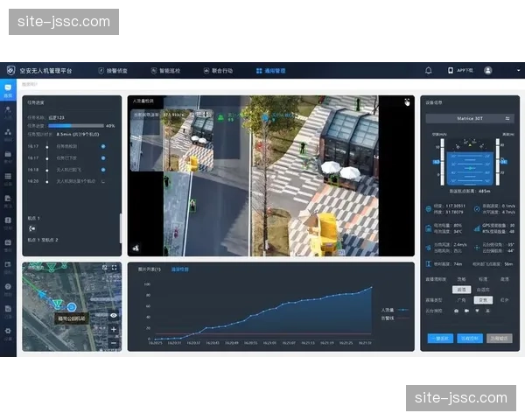Click the notification bell icon
The height and width of the screenshot is (420, 525).
coord(429,70)
